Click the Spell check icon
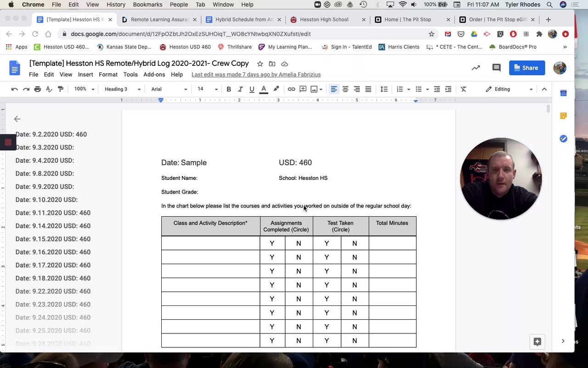588x368 pixels. click(x=49, y=89)
